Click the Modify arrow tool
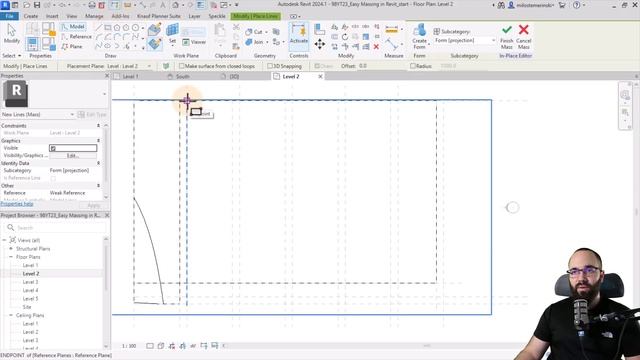Viewport: 640px width, 360px height. click(x=11, y=33)
